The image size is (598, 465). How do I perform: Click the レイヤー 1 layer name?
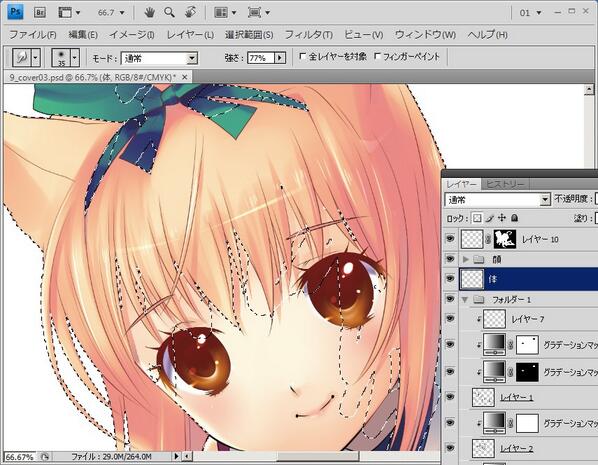[x=517, y=397]
